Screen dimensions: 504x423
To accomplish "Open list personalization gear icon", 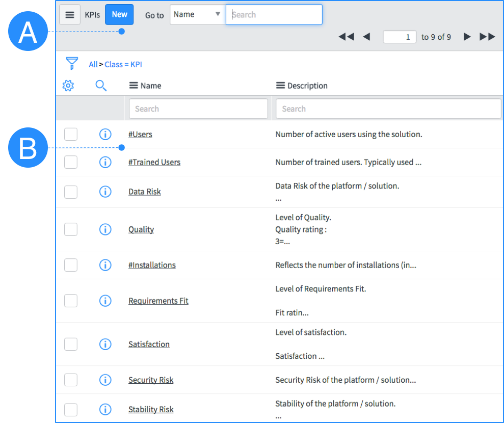I will pos(68,86).
